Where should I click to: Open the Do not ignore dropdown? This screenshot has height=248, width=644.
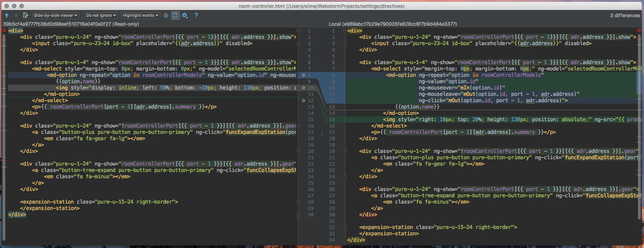pyautogui.click(x=101, y=15)
